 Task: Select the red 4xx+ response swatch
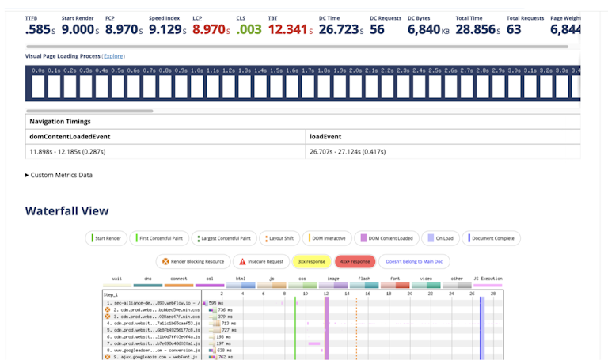click(354, 261)
